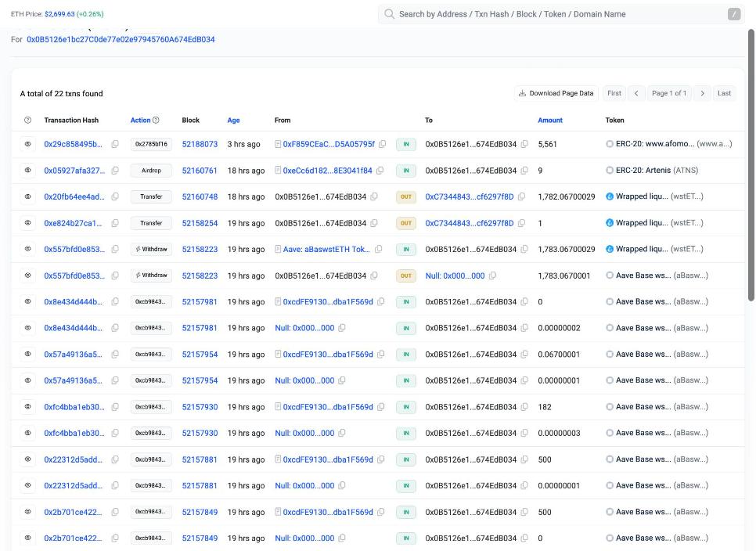Click the First page button
The height and width of the screenshot is (551, 756).
pos(614,93)
